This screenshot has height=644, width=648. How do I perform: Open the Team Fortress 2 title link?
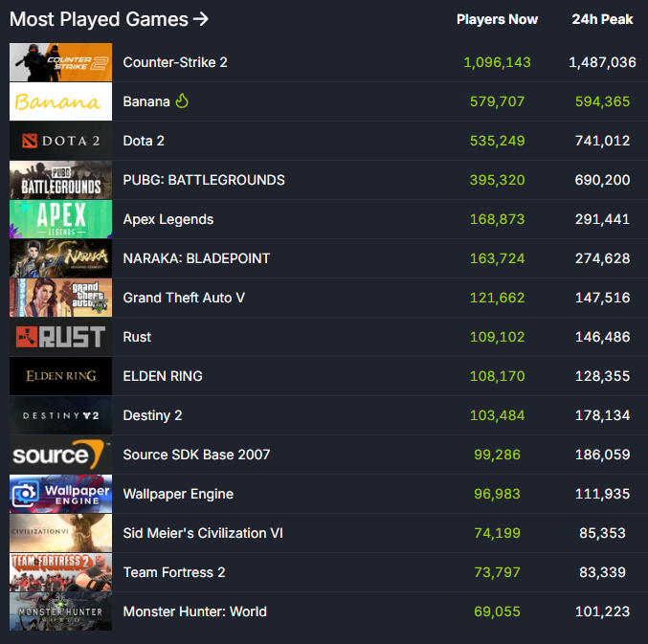pos(174,572)
